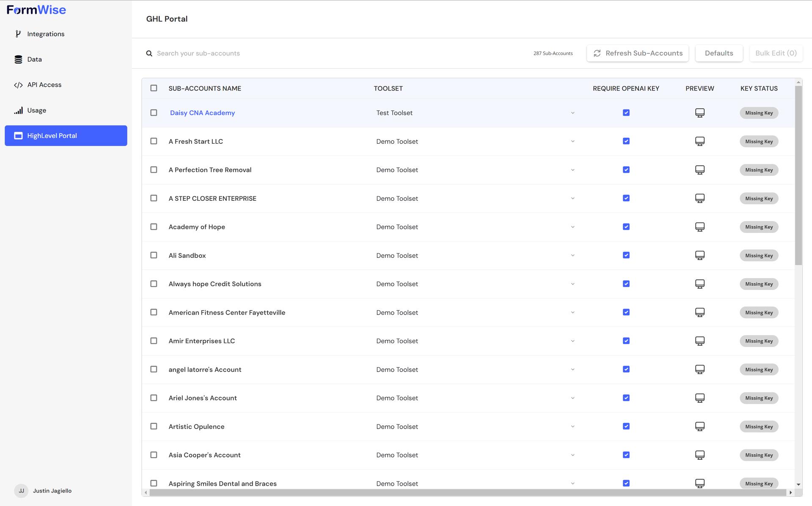Open preview for Artistic Opulence sub-account
The image size is (812, 506).
coord(700,427)
